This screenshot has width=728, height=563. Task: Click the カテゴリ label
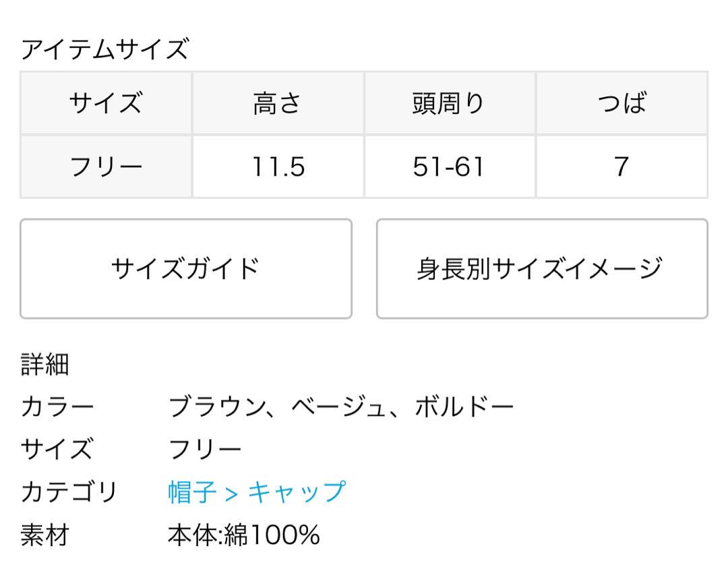point(69,492)
